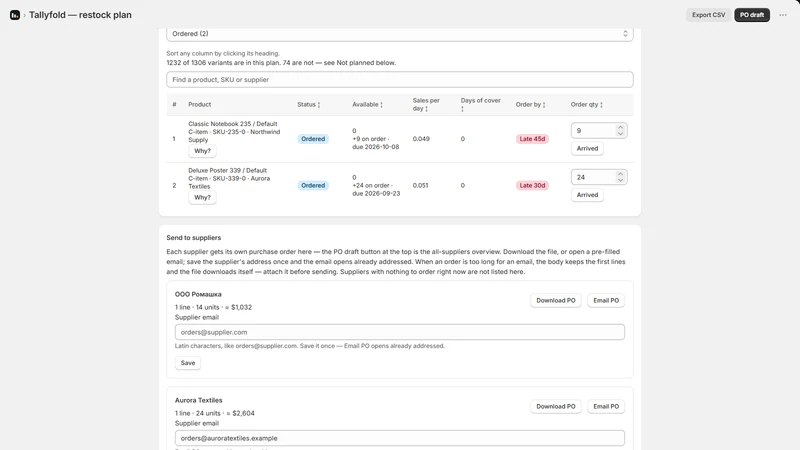
Task: Download PO for ООО Ромашка
Action: 556,301
